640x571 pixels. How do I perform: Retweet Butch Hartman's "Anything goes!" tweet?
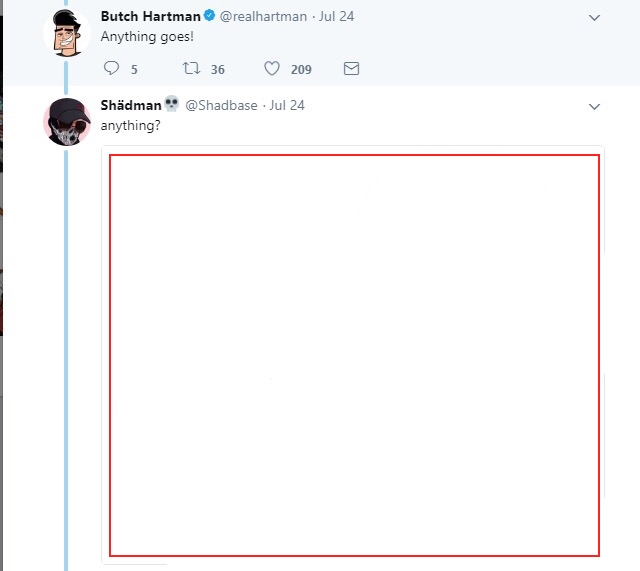coord(191,69)
